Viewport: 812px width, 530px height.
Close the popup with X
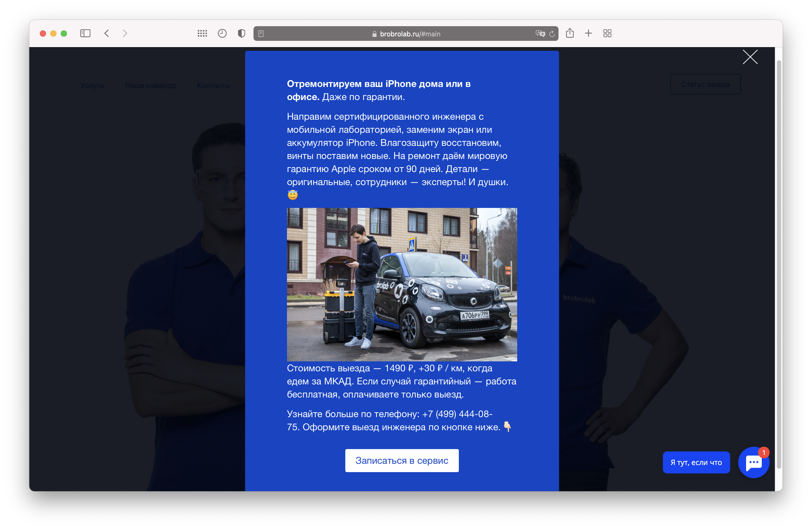pyautogui.click(x=750, y=57)
